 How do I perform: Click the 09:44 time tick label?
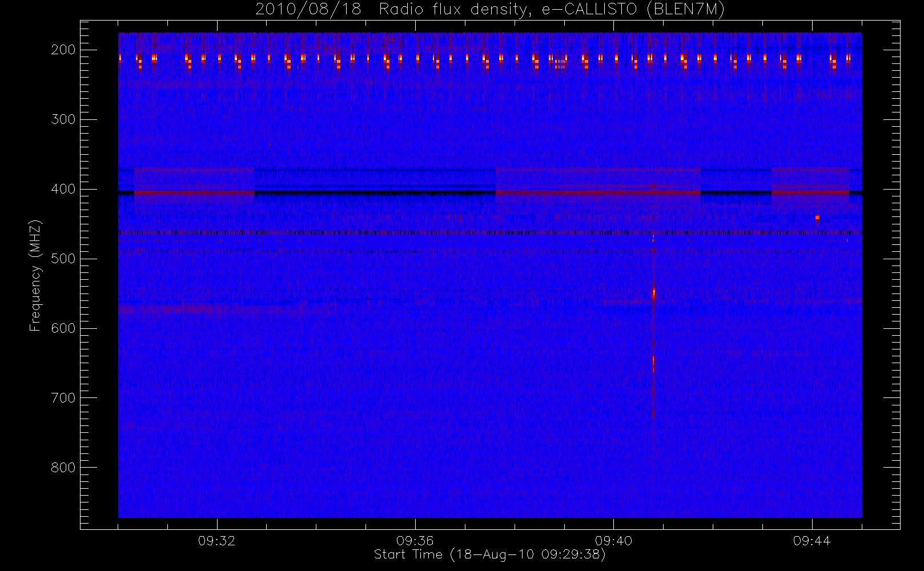coord(811,541)
